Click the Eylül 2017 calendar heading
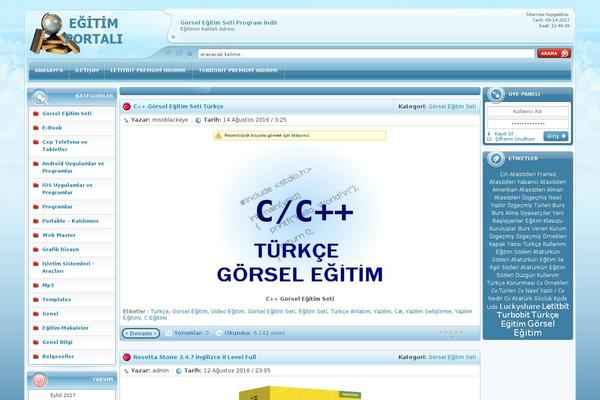Image resolution: width=600 pixels, height=400 pixels. click(x=63, y=395)
